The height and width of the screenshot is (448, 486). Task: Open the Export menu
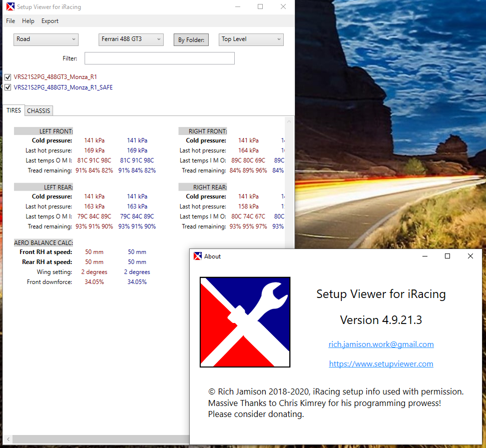click(50, 21)
